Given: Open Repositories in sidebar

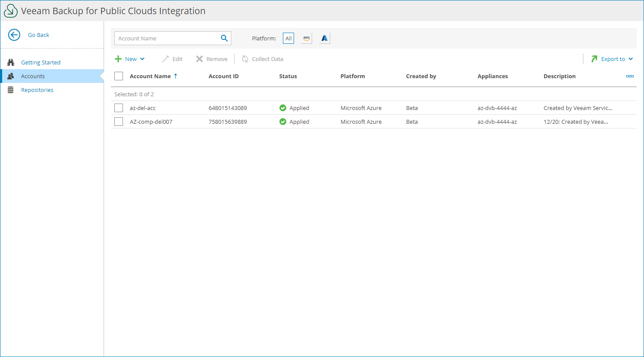Looking at the screenshot, I should coord(37,90).
